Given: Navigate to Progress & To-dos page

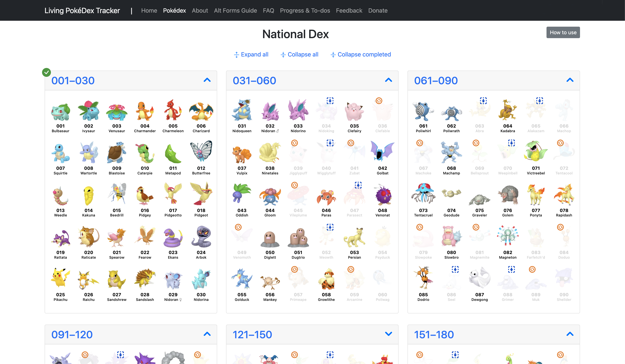Looking at the screenshot, I should (x=305, y=10).
